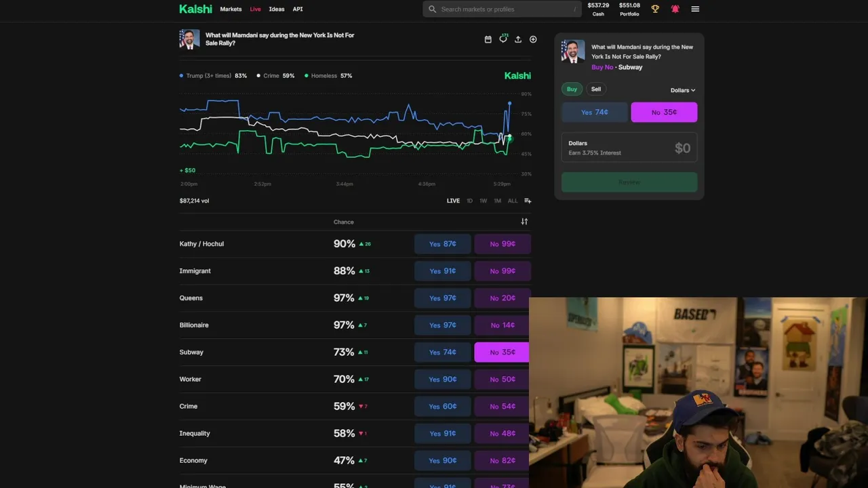Select the 1M chart range tab
Viewport: 868px width, 488px height.
click(497, 201)
